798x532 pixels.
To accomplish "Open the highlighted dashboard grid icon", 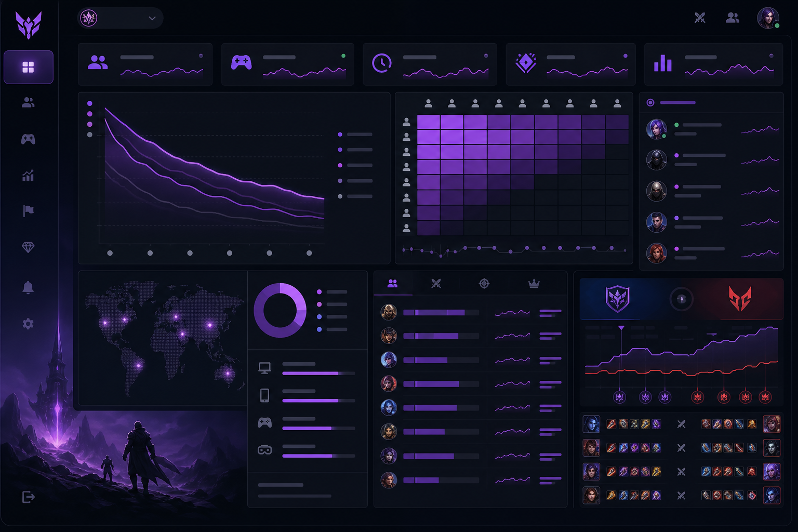I will [29, 67].
